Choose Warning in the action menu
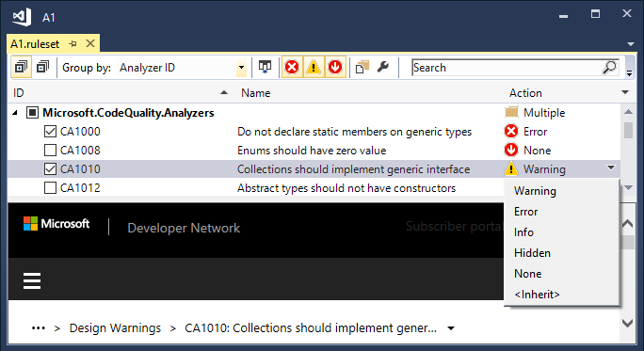The height and width of the screenshot is (351, 644). pyautogui.click(x=535, y=191)
